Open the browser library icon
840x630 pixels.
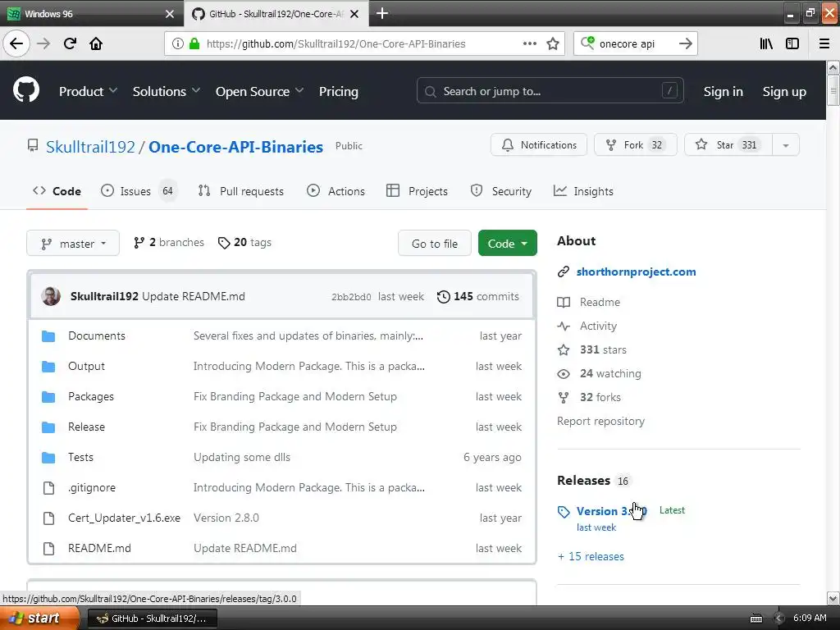click(x=766, y=43)
